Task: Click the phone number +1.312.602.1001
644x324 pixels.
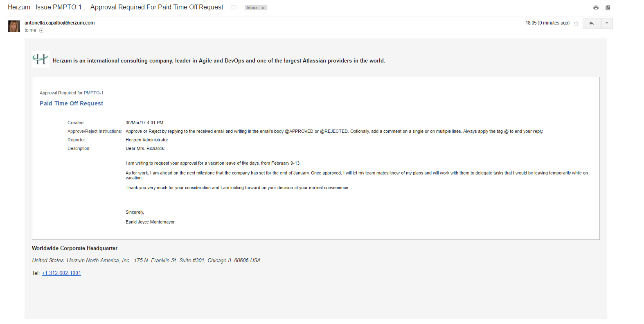Action: point(61,273)
